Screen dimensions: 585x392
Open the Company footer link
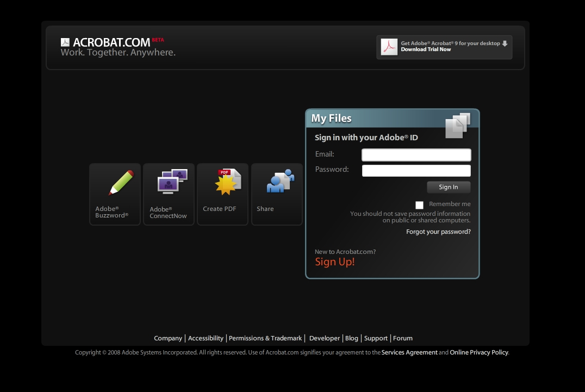pyautogui.click(x=168, y=338)
